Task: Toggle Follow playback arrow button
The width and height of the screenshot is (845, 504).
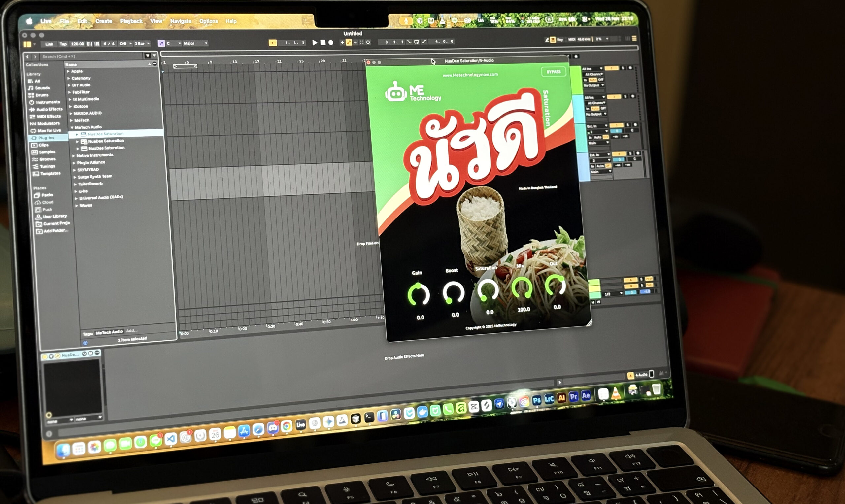Action: (x=273, y=43)
